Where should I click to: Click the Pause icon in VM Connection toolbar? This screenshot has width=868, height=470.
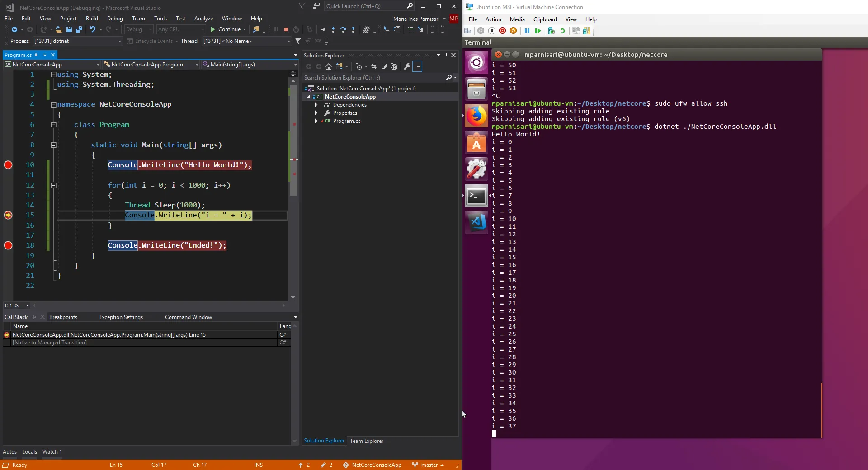coord(527,31)
